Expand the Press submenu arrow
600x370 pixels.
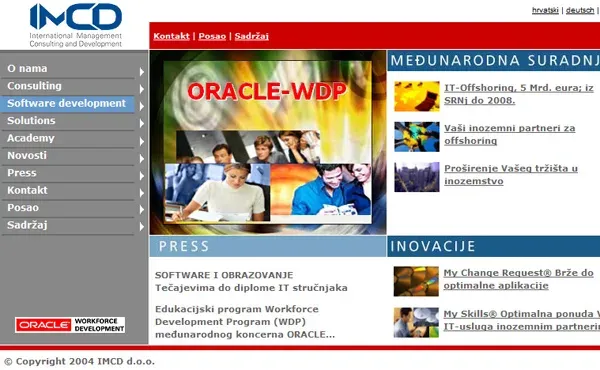point(142,176)
